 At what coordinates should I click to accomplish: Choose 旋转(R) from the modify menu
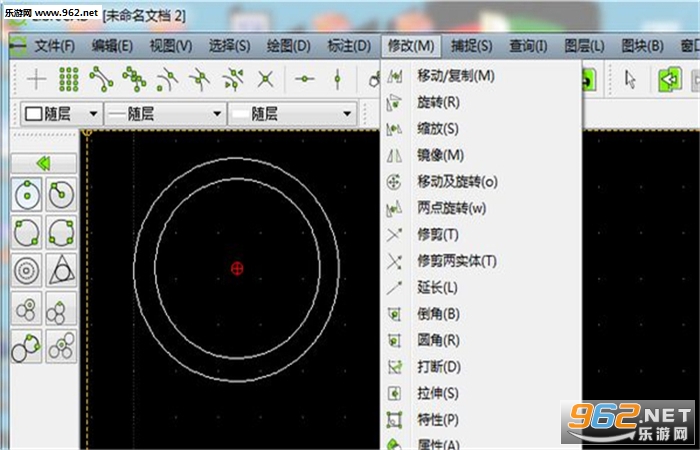coord(481,103)
